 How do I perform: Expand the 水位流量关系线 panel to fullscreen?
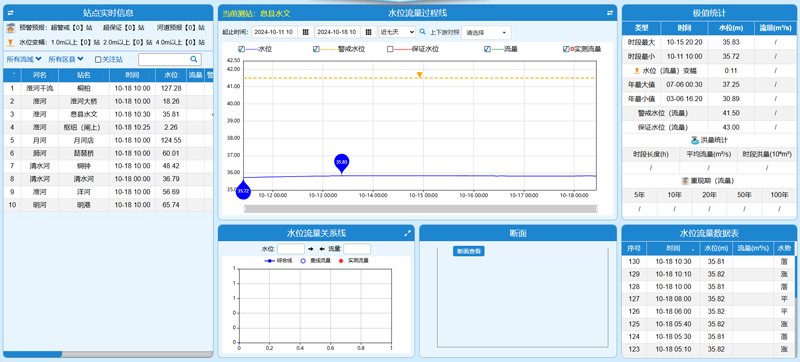(407, 234)
